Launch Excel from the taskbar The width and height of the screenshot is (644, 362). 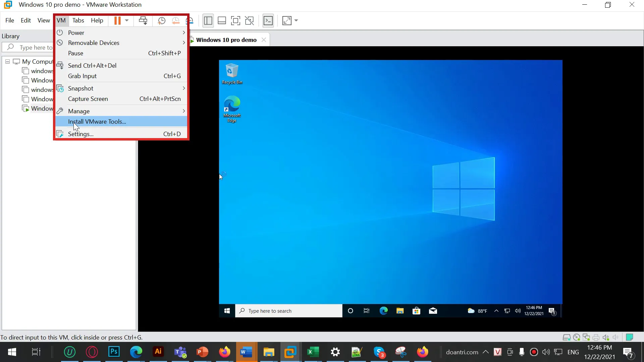click(313, 352)
